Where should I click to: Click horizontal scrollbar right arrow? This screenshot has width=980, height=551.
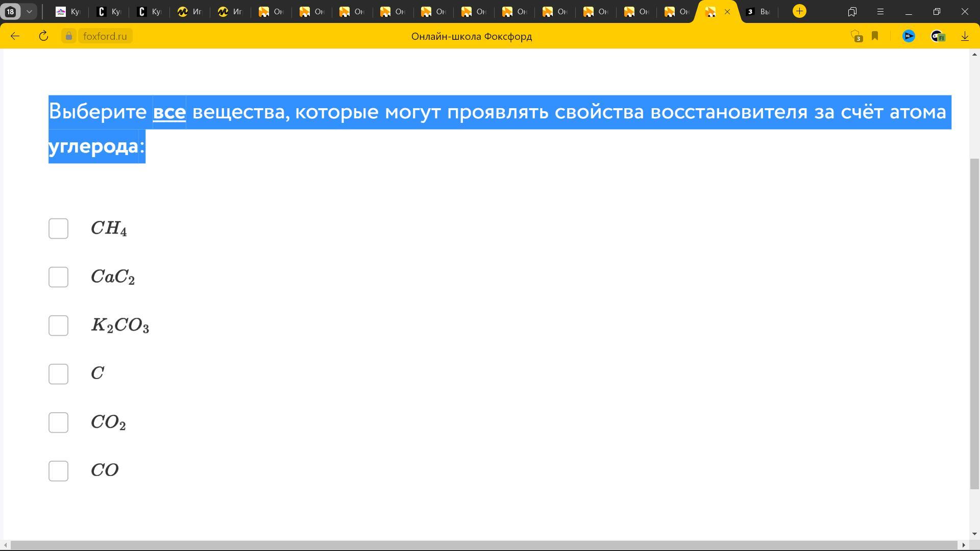point(963,545)
